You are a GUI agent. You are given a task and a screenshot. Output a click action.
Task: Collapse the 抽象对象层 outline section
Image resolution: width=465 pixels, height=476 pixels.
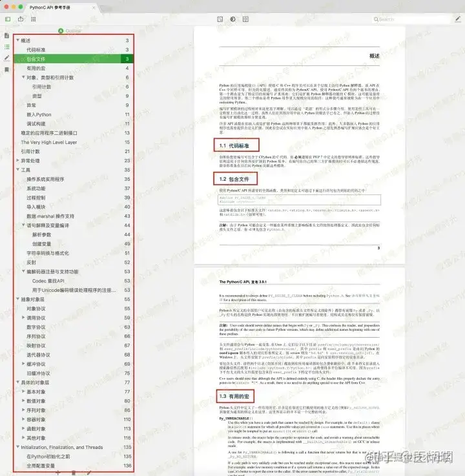point(17,299)
